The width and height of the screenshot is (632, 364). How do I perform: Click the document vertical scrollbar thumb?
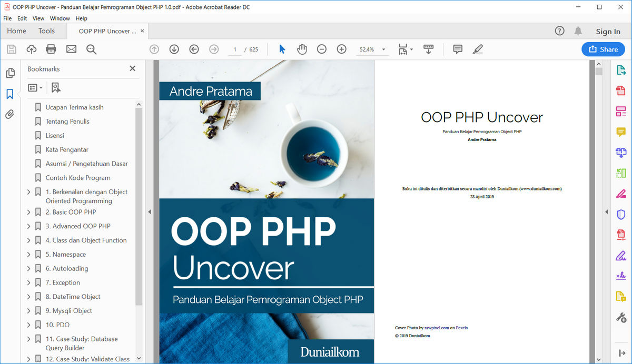click(x=598, y=72)
